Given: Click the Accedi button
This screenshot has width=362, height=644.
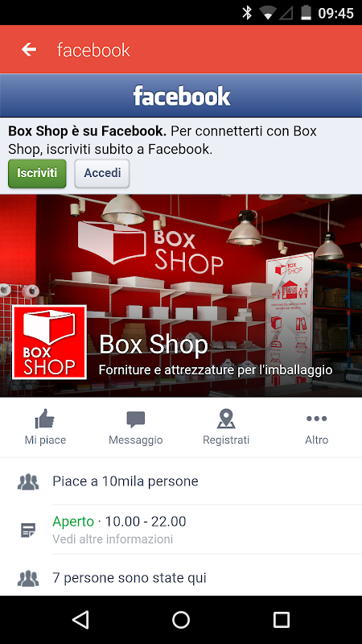Looking at the screenshot, I should pyautogui.click(x=102, y=173).
